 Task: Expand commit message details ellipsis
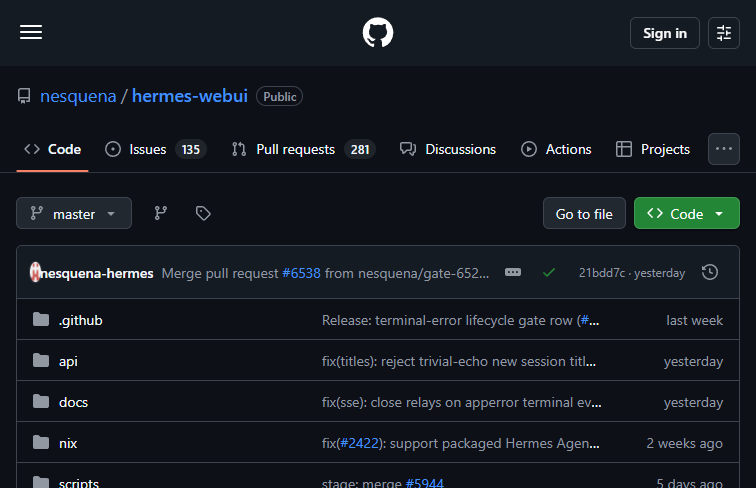coord(513,272)
